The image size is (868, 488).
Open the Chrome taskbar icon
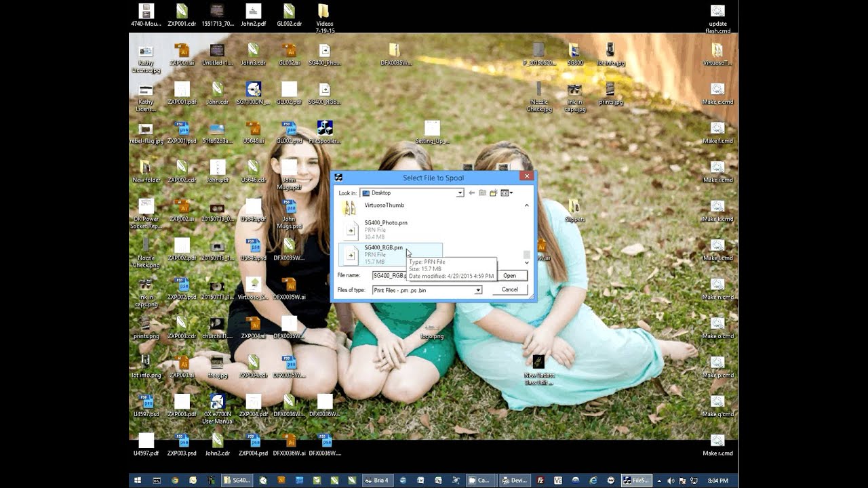pos(175,481)
